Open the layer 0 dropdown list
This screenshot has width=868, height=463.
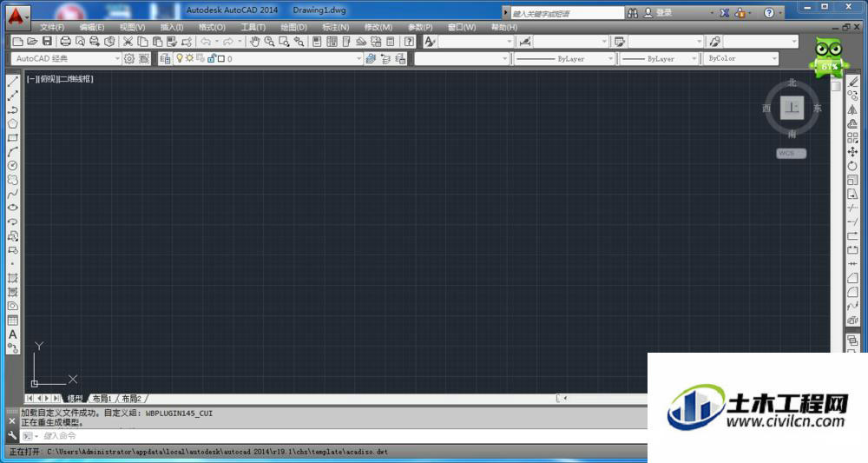tap(358, 59)
